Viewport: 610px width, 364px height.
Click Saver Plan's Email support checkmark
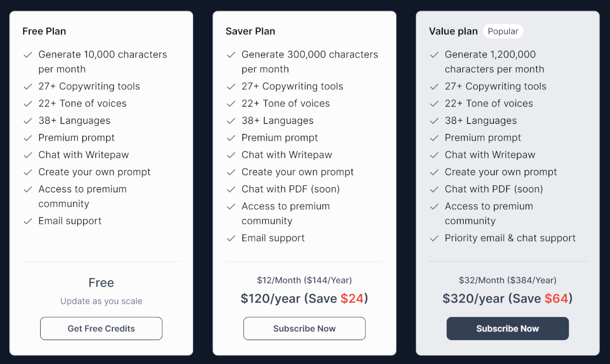231,239
